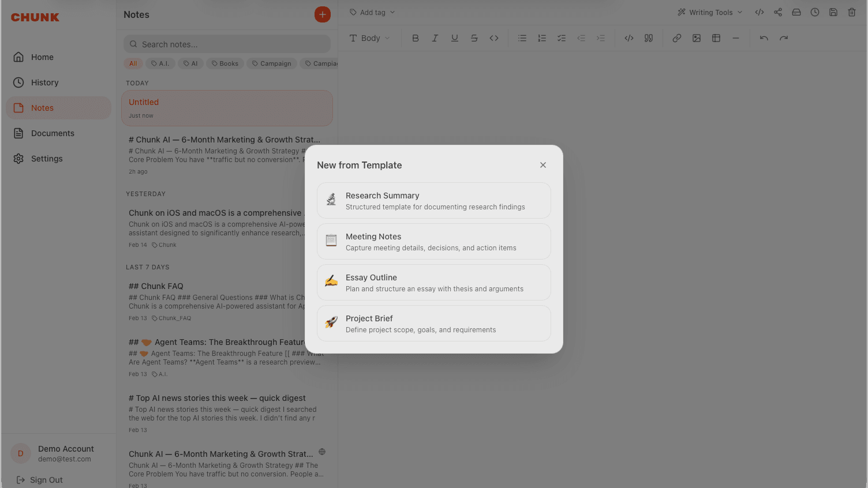Delete the note using the trash icon

click(x=851, y=12)
